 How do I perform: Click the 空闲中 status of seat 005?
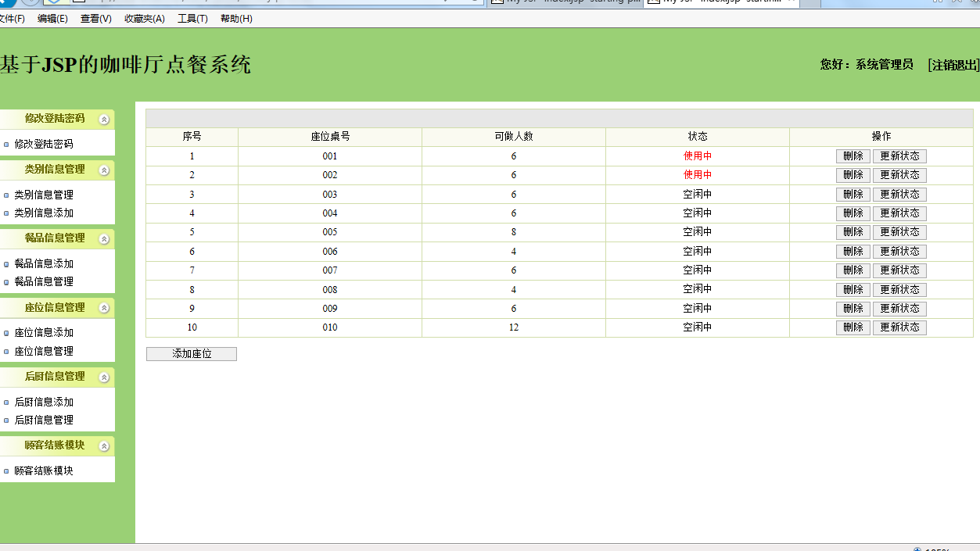click(698, 232)
